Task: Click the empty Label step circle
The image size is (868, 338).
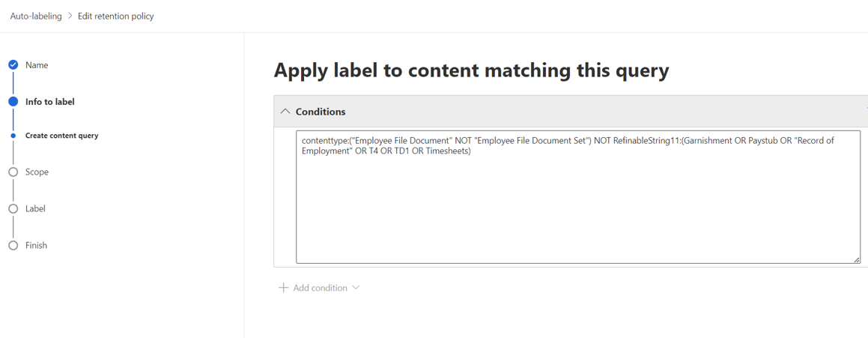Action: tap(13, 208)
